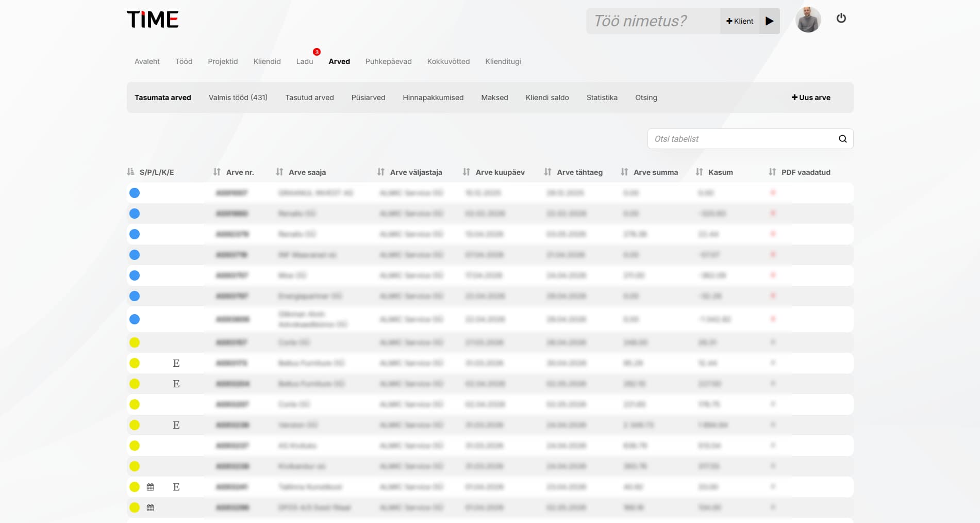Image resolution: width=980 pixels, height=523 pixels.
Task: Click the + Uus arve button
Action: click(811, 97)
